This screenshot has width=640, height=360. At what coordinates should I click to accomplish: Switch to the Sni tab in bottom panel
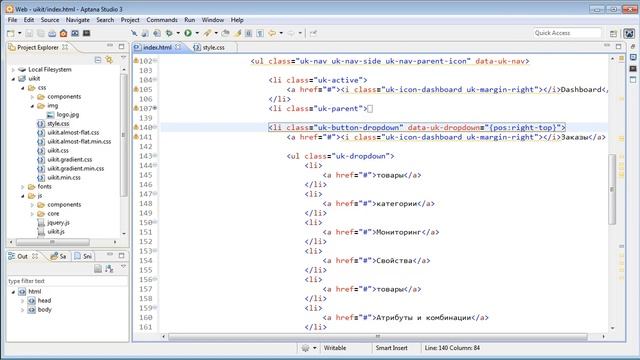click(83, 256)
